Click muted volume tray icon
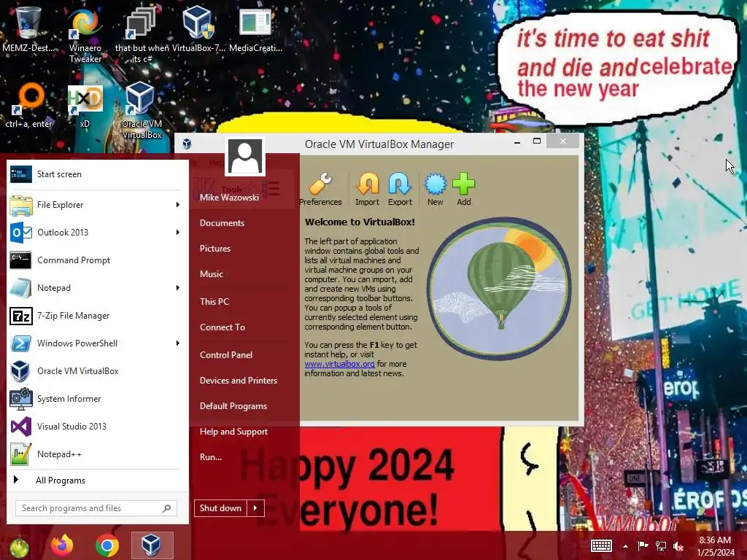 [x=678, y=546]
